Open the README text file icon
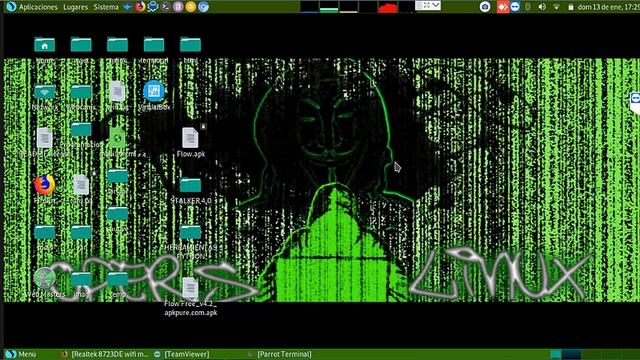Screen dimensions: 640x360 point(44,138)
